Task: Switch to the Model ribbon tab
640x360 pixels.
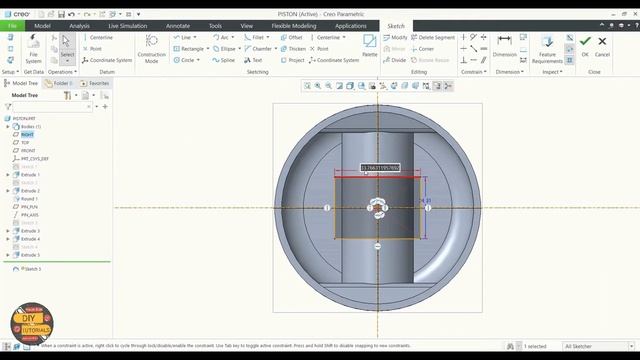Action: click(42, 26)
